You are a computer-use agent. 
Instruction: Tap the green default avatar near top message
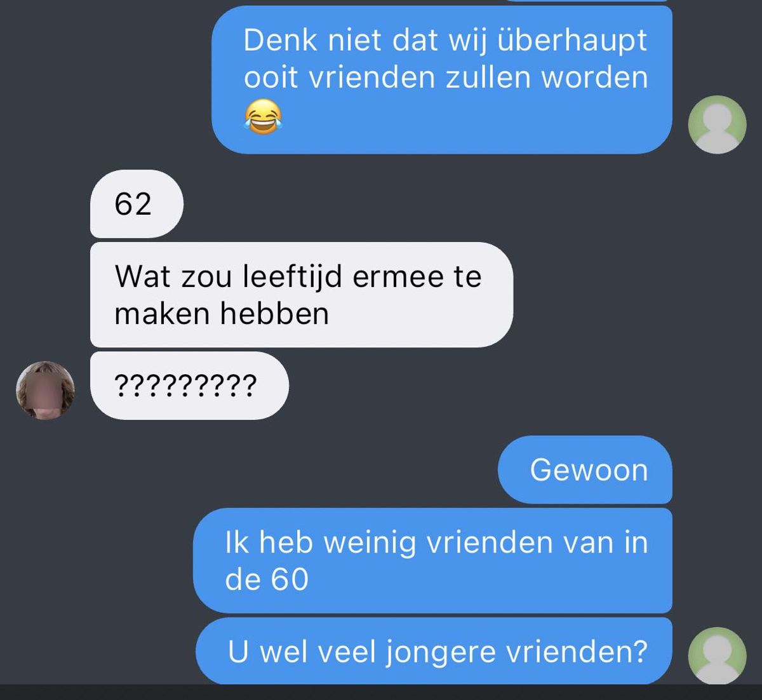[x=718, y=125]
